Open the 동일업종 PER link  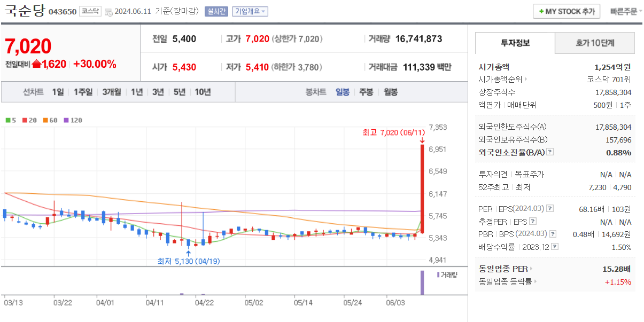[x=506, y=269]
